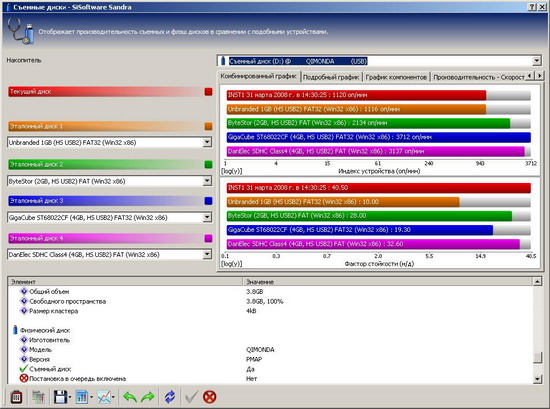
Task: Toggle the magenta reference disk 4 color box
Action: click(208, 239)
